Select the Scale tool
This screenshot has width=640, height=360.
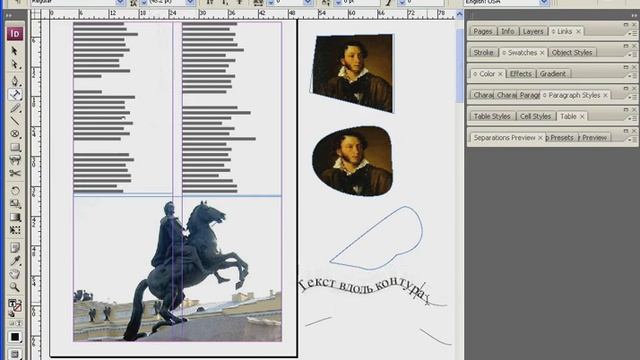(x=15, y=203)
